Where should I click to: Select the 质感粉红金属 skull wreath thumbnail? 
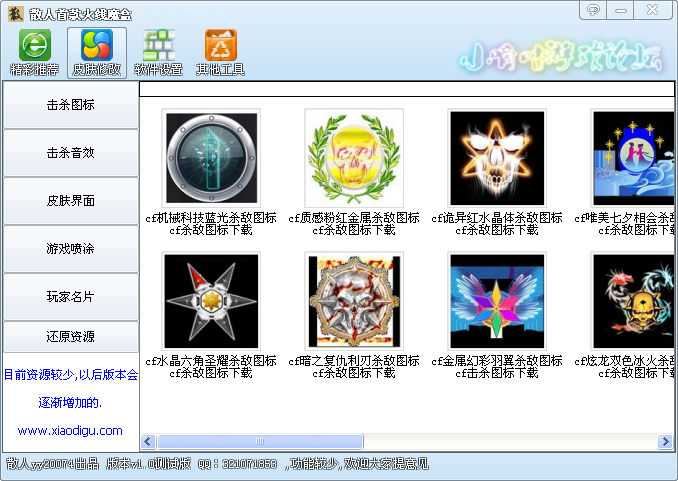click(354, 158)
